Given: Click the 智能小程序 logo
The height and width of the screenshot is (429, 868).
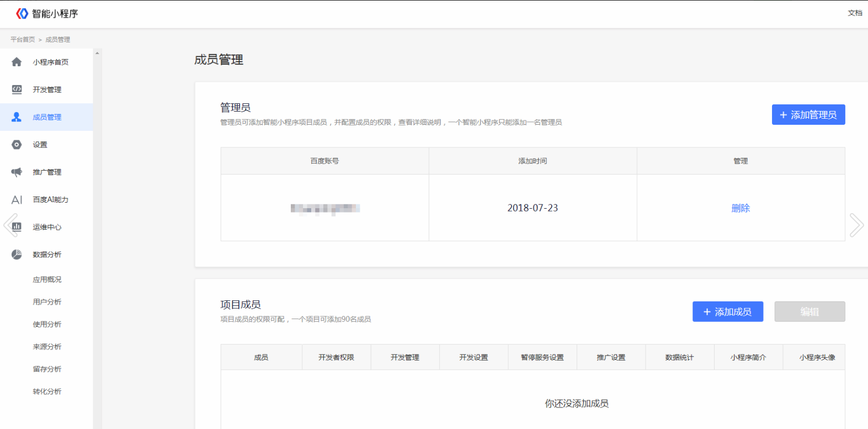Looking at the screenshot, I should coord(47,14).
